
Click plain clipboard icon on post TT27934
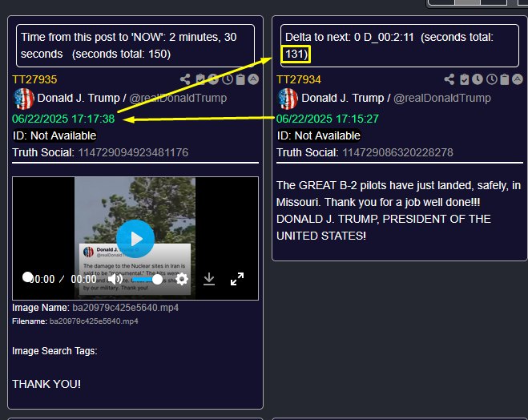[x=505, y=79]
